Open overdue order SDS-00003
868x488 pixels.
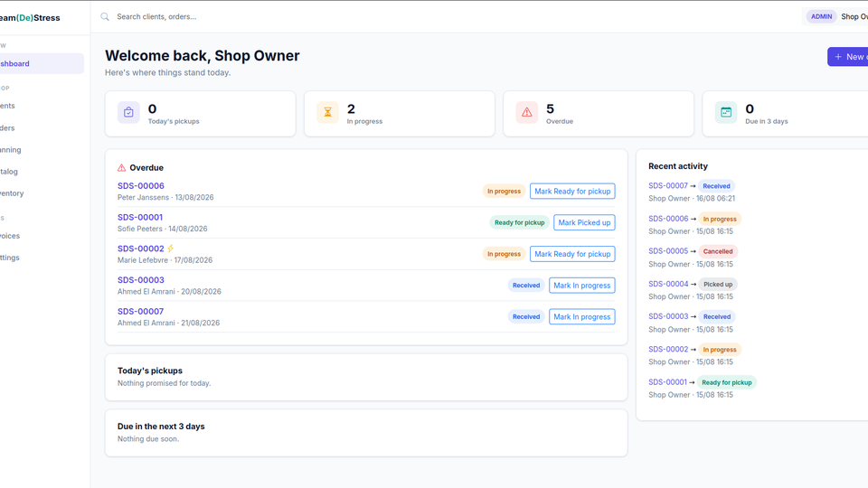[x=141, y=280]
